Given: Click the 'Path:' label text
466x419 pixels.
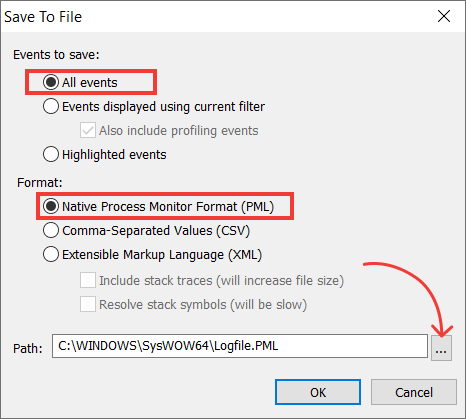Looking at the screenshot, I should (x=28, y=348).
